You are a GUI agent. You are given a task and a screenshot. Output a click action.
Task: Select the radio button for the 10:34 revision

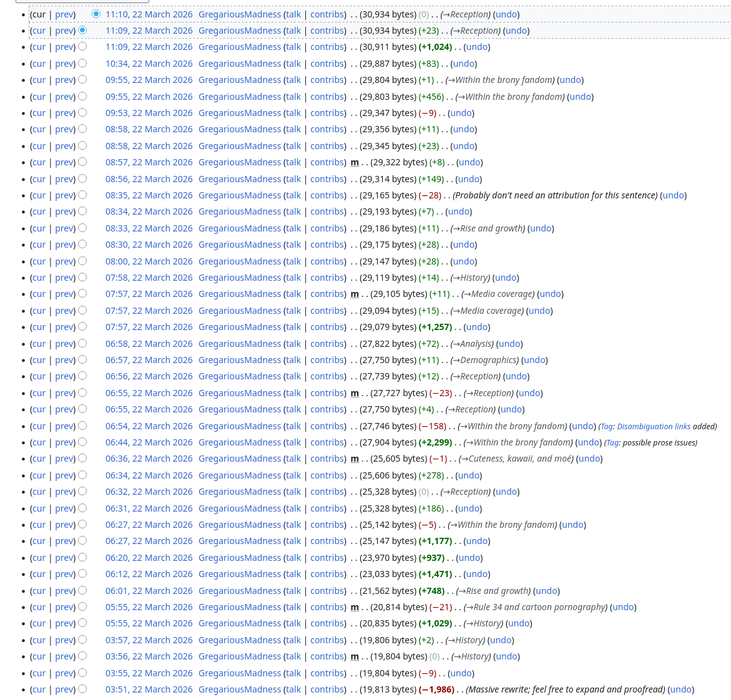pos(82,64)
